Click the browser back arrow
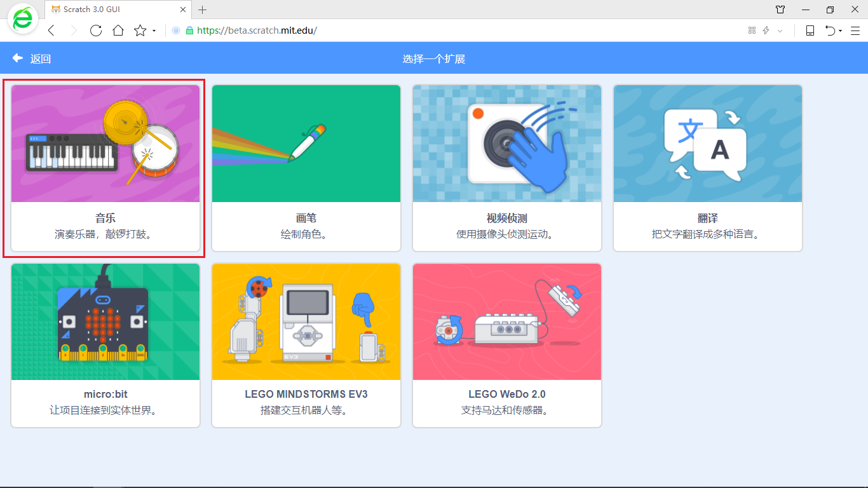The image size is (868, 488). (51, 30)
